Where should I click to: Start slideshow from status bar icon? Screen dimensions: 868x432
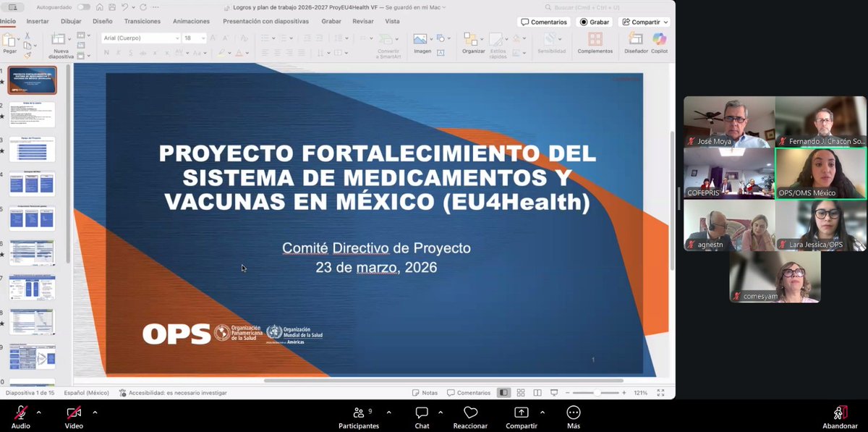(554, 393)
